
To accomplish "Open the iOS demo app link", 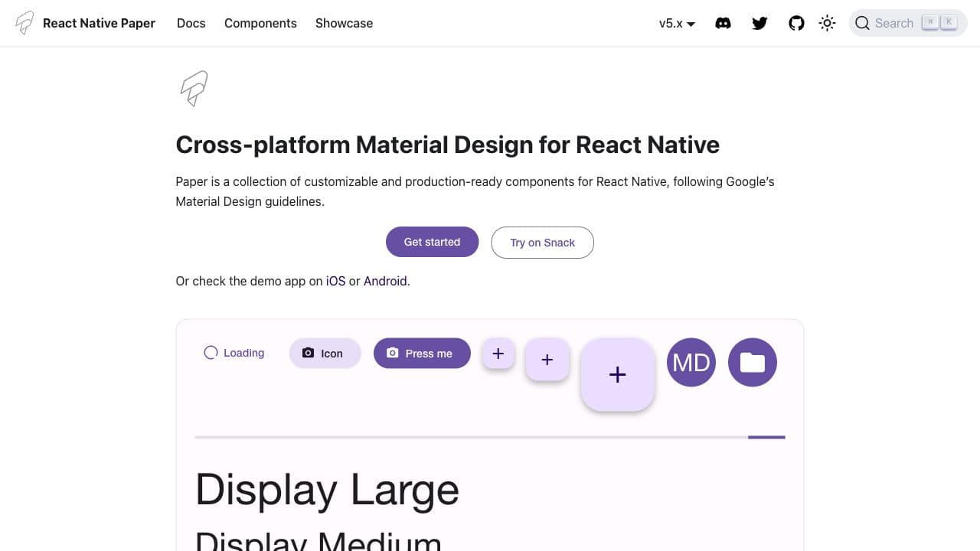I will click(335, 281).
